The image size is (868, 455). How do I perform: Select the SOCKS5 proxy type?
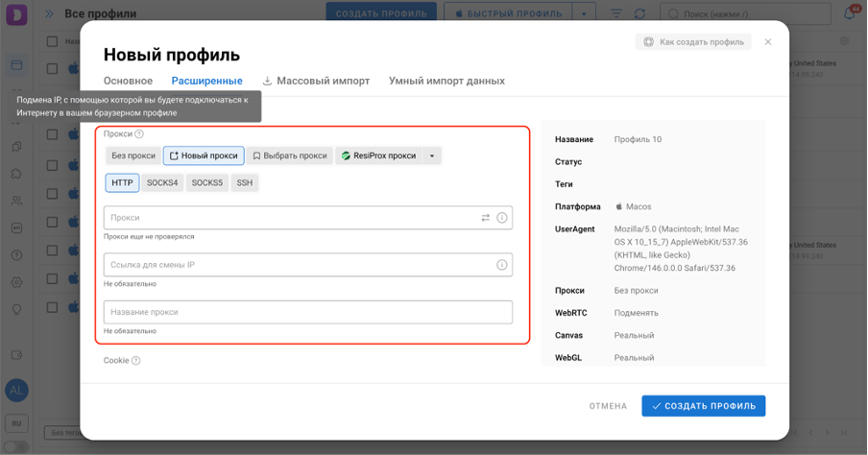[x=207, y=182]
